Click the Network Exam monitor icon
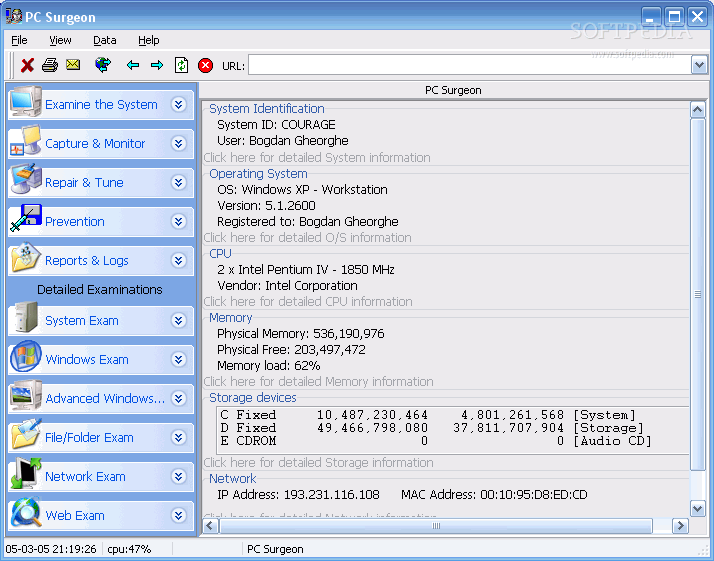This screenshot has height=561, width=714. tap(26, 473)
